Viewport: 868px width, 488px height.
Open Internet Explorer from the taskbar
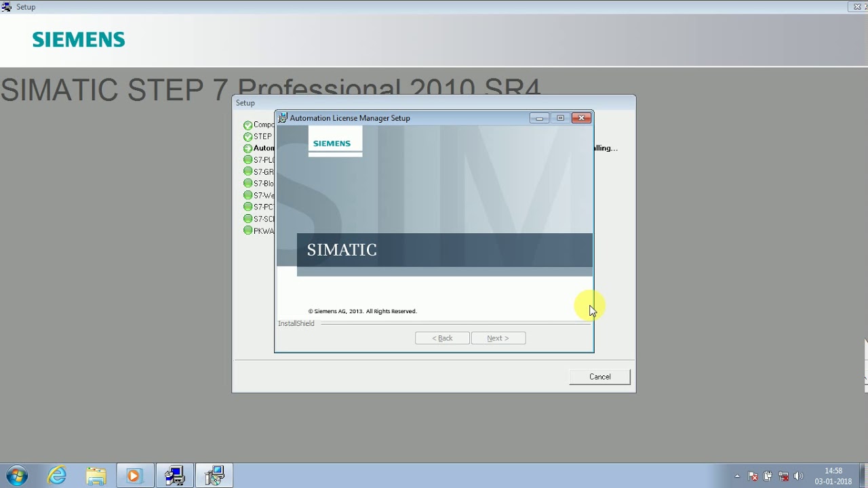57,476
